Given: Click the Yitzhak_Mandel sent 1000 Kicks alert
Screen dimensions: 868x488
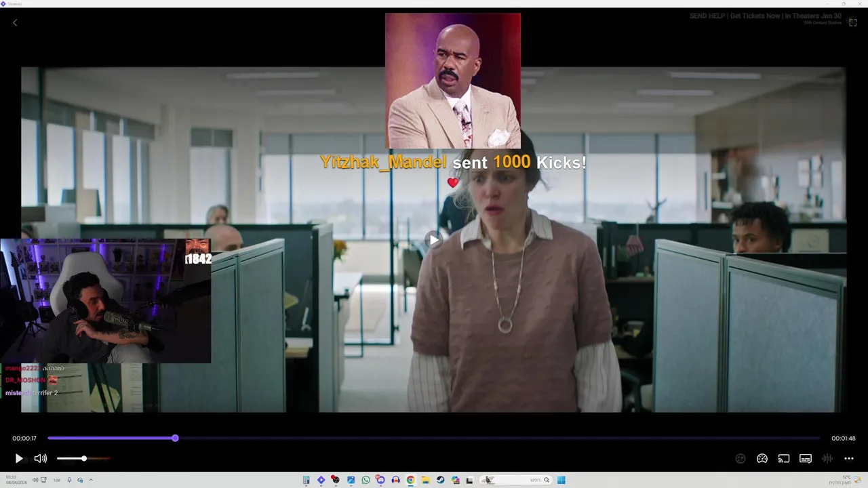Looking at the screenshot, I should [x=453, y=163].
